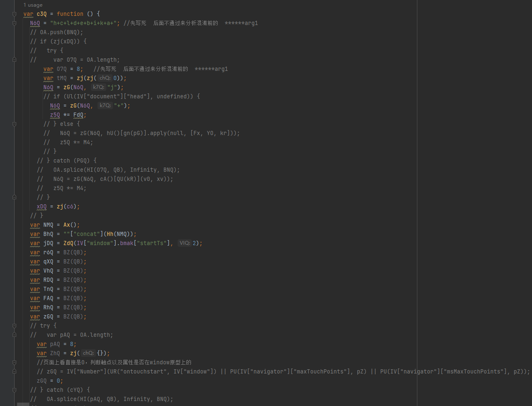The height and width of the screenshot is (406, 532).
Task: Click the line 'var FAQ = BZ(QB);'
Action: click(58, 298)
